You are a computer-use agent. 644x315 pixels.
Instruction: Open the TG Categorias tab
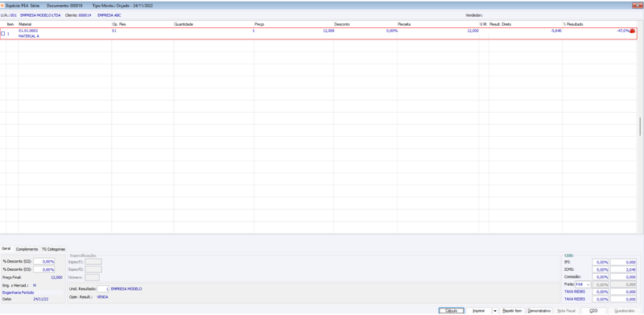[53, 249]
